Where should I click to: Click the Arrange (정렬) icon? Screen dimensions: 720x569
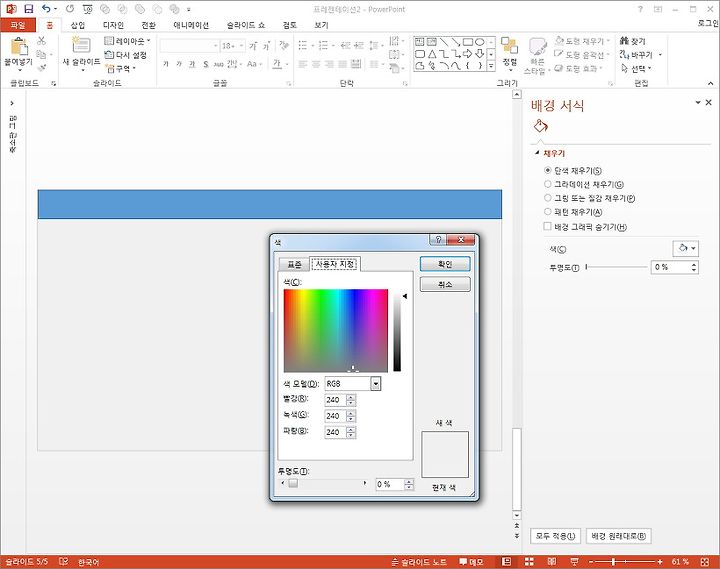pyautogui.click(x=509, y=45)
